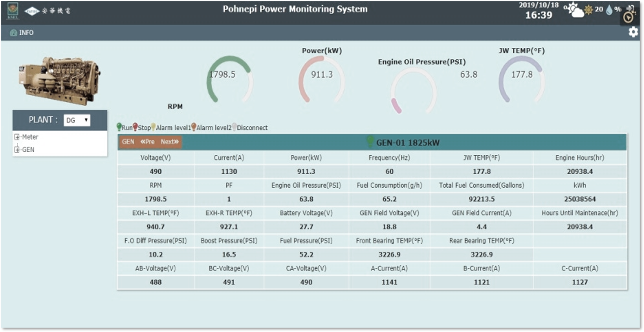Click the blue humidity droplet icon
Image resolution: width=644 pixels, height=332 pixels.
[610, 10]
